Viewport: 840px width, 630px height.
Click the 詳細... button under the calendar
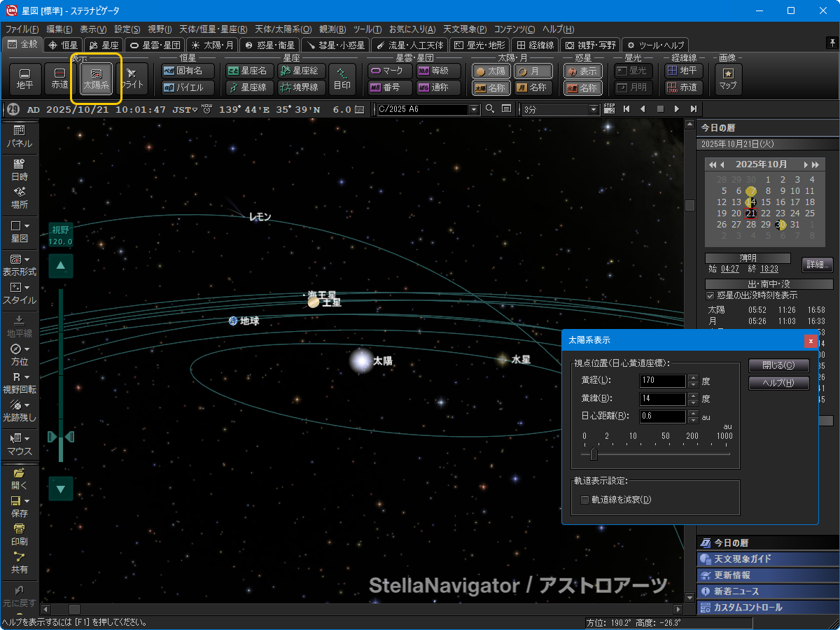coord(817,265)
